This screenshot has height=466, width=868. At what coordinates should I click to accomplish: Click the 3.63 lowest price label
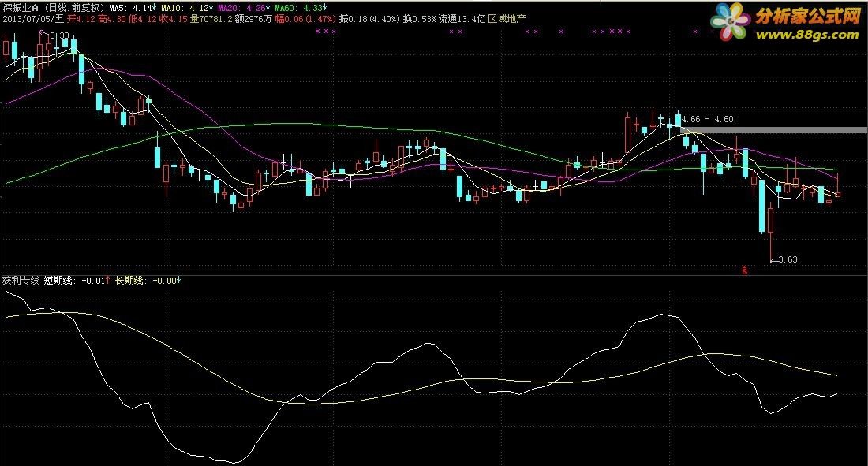click(x=788, y=259)
